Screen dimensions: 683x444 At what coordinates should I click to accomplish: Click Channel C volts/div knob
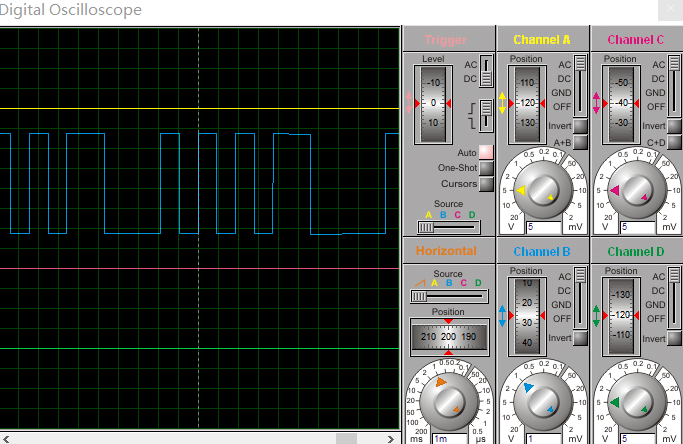click(637, 190)
